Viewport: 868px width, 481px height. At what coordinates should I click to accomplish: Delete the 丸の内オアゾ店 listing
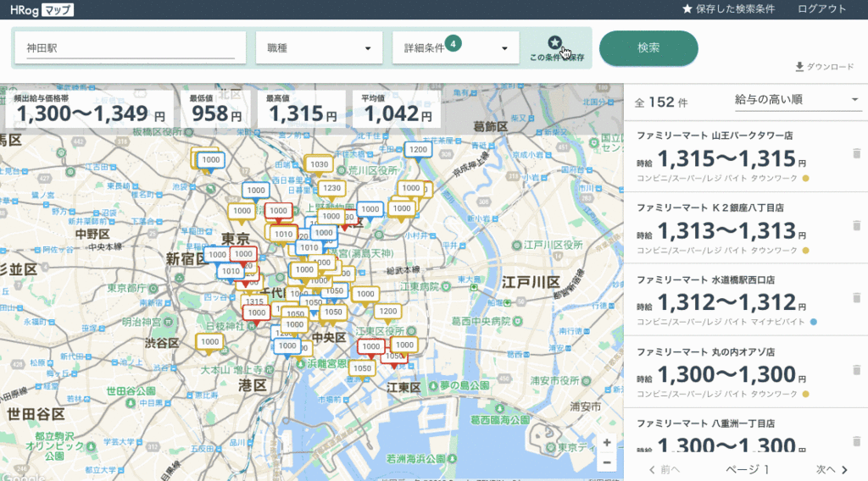click(856, 369)
